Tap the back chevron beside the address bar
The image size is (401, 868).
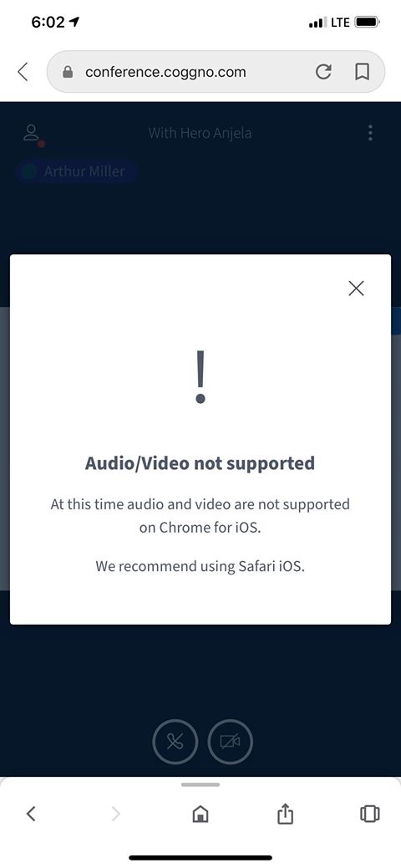23,71
